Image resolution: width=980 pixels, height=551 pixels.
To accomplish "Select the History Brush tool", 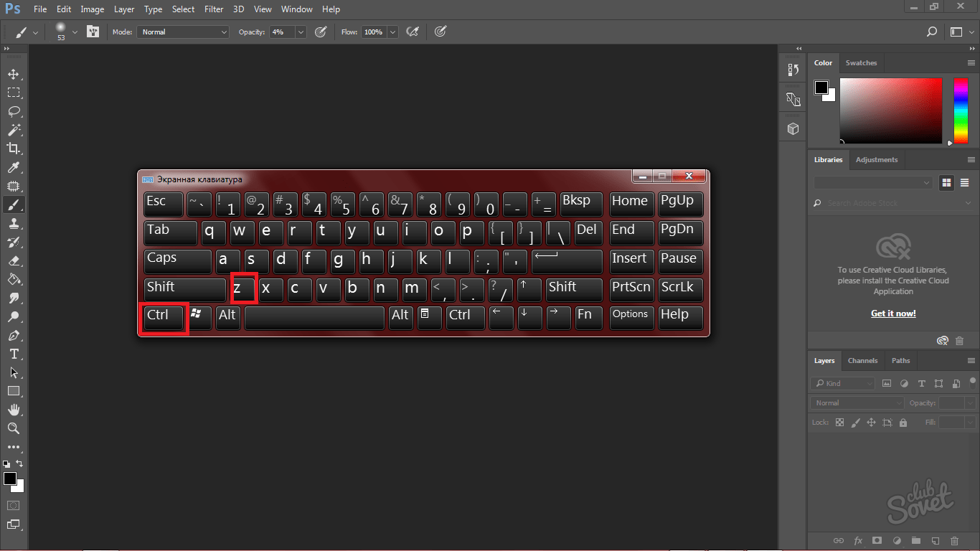I will (14, 242).
